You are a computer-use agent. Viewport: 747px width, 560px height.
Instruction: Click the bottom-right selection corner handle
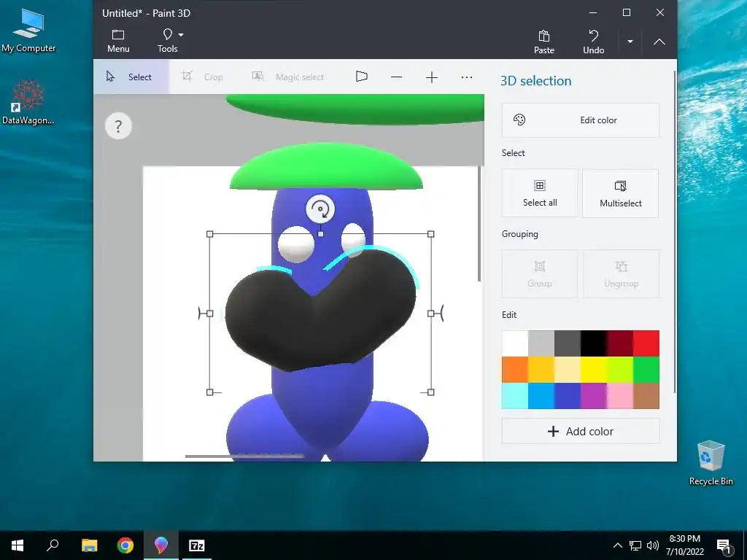click(430, 392)
